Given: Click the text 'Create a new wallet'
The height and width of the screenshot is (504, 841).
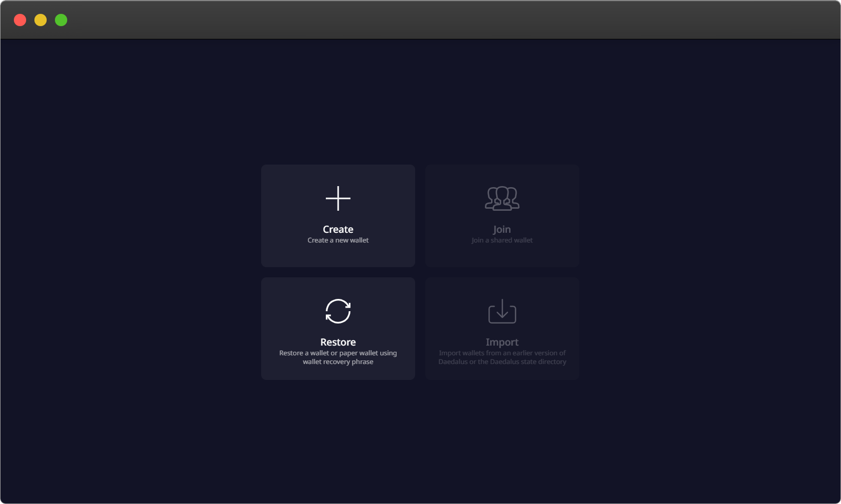Looking at the screenshot, I should [x=338, y=240].
